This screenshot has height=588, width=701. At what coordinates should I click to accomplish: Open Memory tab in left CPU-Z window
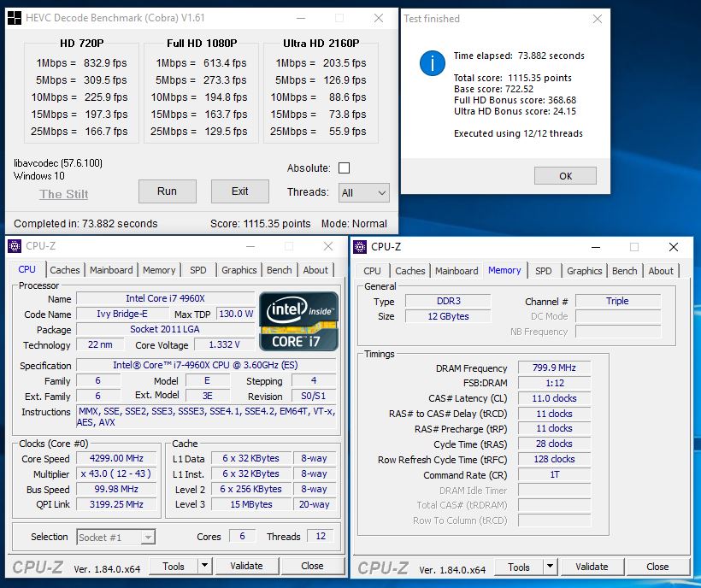pos(159,270)
